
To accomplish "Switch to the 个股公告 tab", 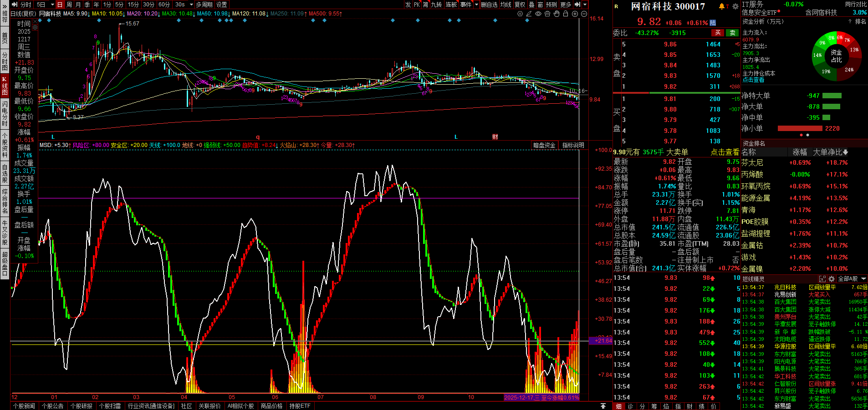I will coord(53,406).
